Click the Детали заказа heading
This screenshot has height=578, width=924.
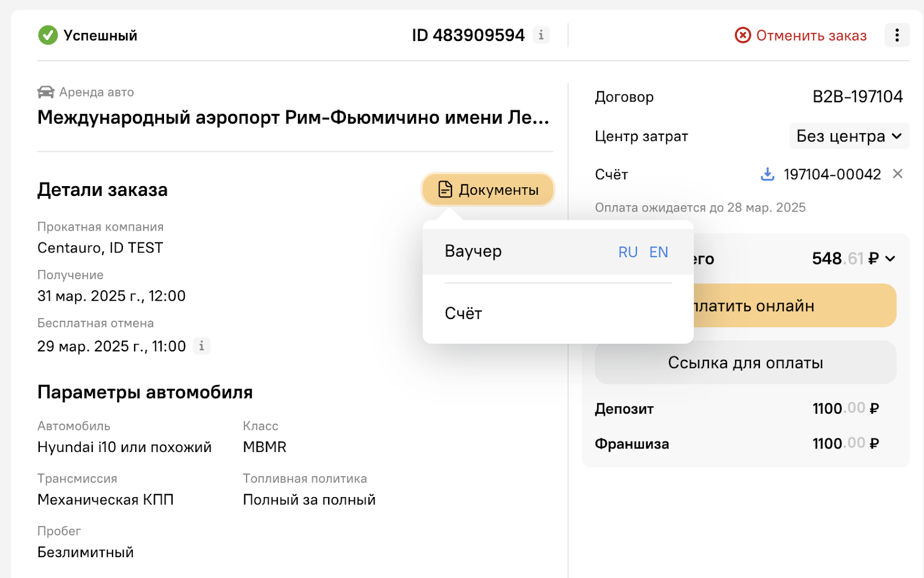point(103,190)
